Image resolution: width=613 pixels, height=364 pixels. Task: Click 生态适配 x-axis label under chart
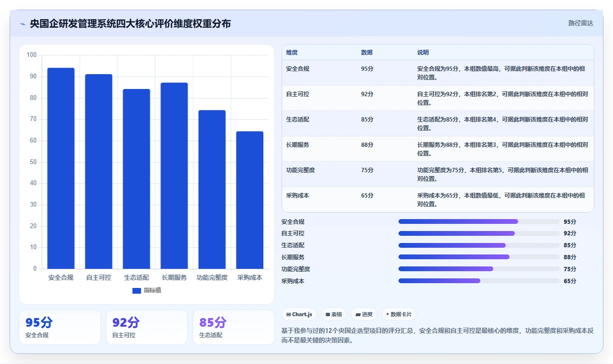pos(136,277)
